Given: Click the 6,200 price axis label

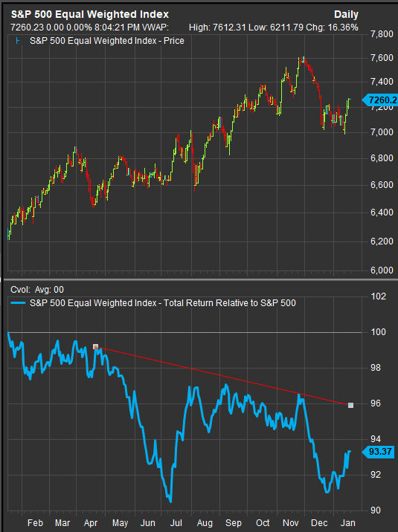Looking at the screenshot, I should tap(382, 241).
